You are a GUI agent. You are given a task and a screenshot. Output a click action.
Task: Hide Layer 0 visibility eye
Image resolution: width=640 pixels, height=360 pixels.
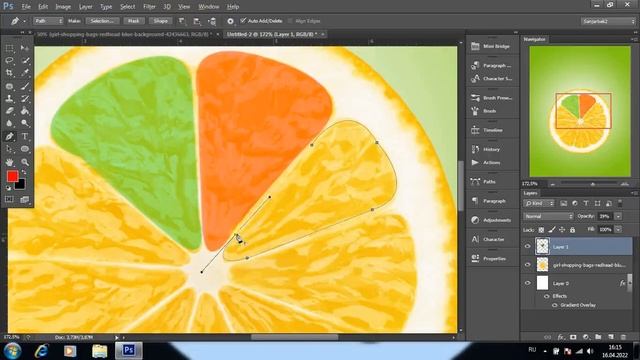pos(527,283)
